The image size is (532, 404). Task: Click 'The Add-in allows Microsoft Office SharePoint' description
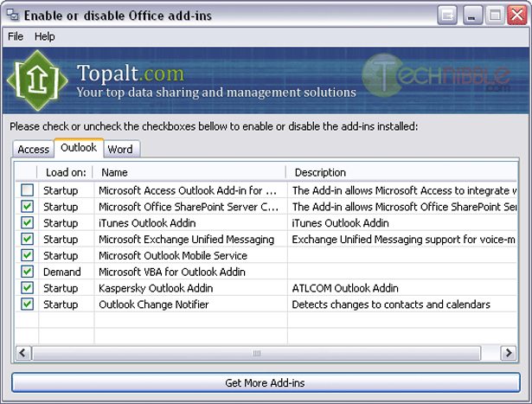405,207
